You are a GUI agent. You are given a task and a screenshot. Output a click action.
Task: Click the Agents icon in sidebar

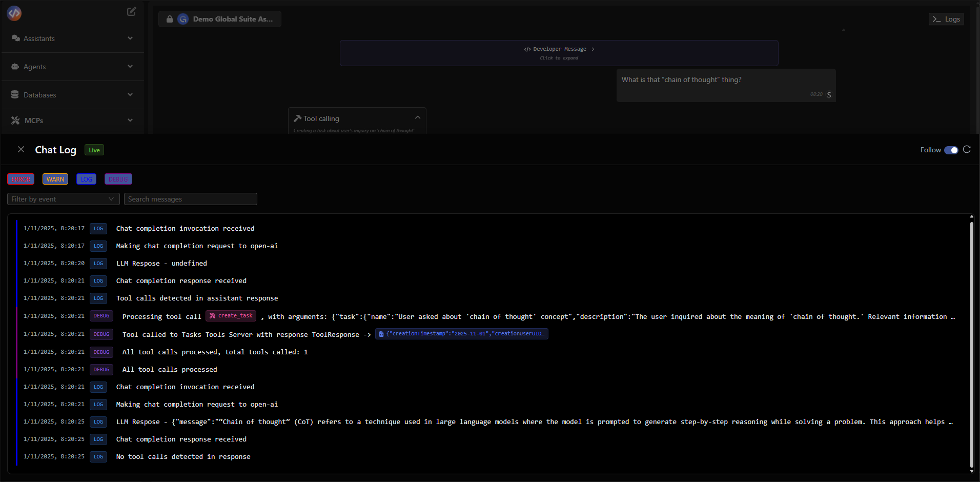pos(15,66)
